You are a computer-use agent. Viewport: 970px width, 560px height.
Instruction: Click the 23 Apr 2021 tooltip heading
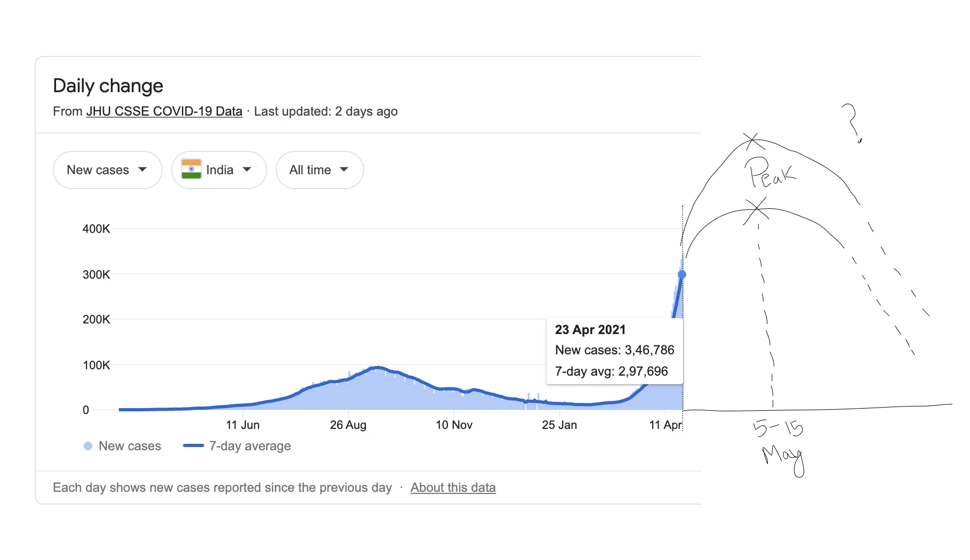coord(590,330)
